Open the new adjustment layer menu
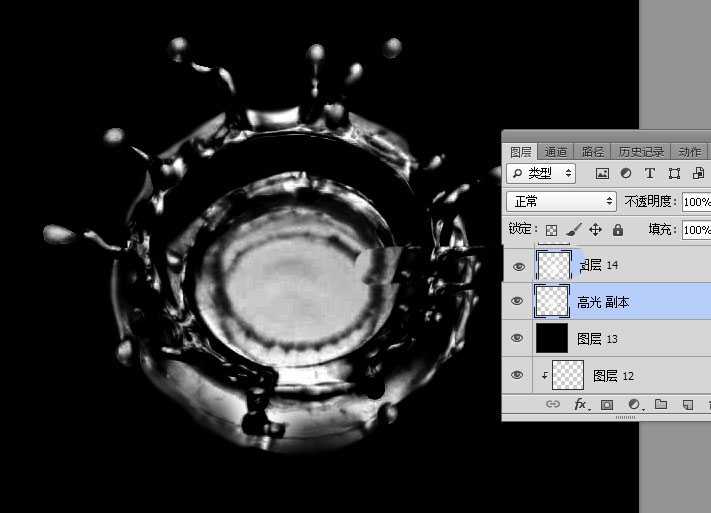Screen dimensions: 711x513 (x=633, y=405)
